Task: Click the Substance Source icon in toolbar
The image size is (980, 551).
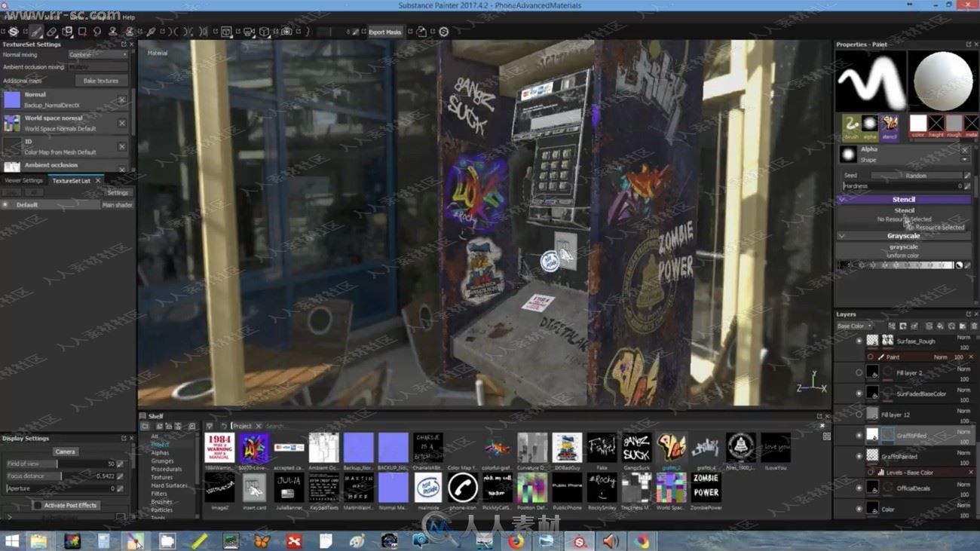Action: point(443,32)
